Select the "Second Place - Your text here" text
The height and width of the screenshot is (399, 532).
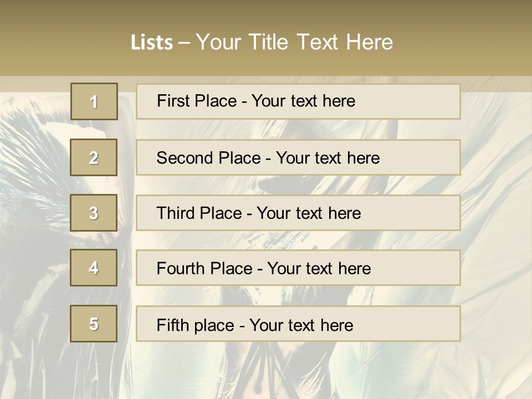268,158
